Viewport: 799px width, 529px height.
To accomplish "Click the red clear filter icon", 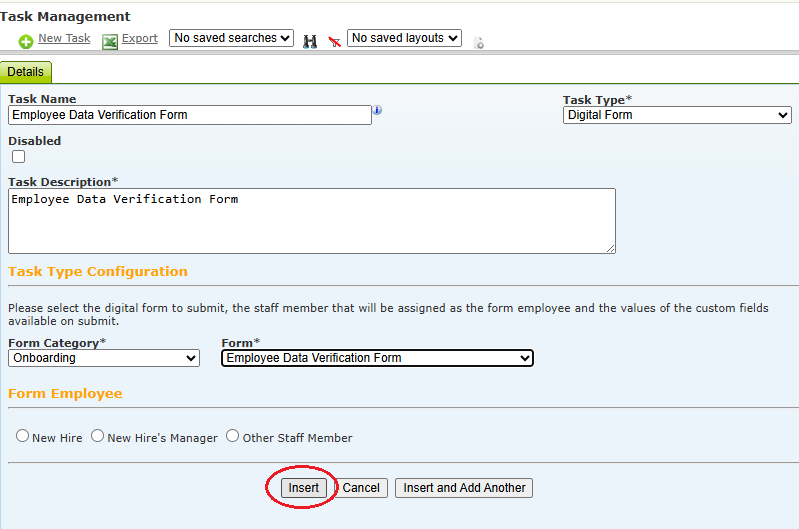I will tap(334, 41).
